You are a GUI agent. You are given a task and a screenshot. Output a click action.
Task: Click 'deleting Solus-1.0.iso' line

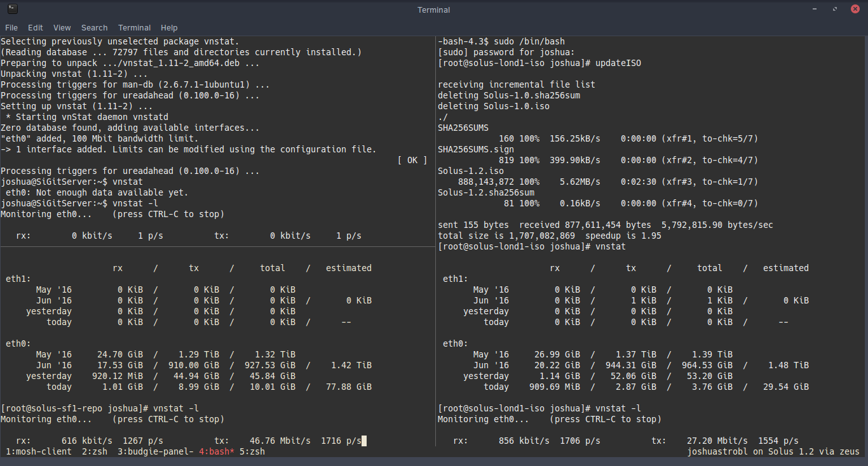494,106
